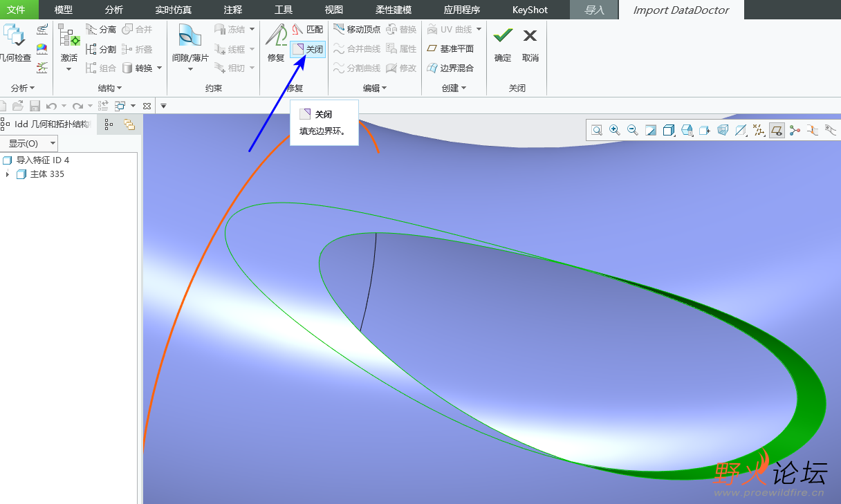841x504 pixels.
Task: Switch to the 模型 tab
Action: pyautogui.click(x=64, y=10)
